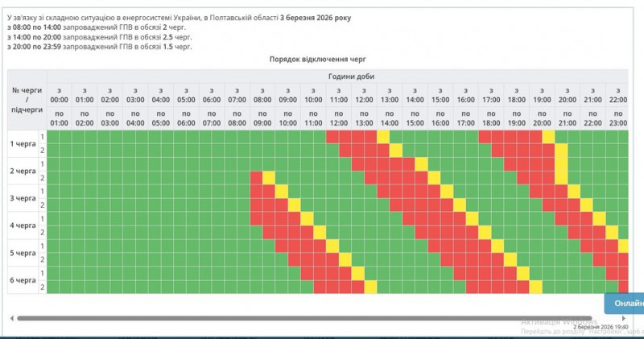Select the "з 22:00" column header

pos(617,94)
